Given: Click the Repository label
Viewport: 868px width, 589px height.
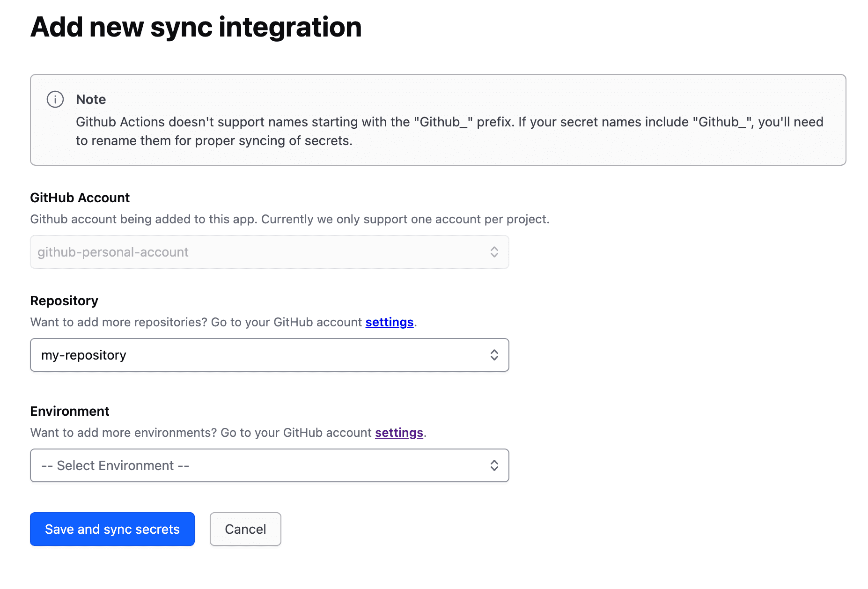Looking at the screenshot, I should tap(64, 301).
